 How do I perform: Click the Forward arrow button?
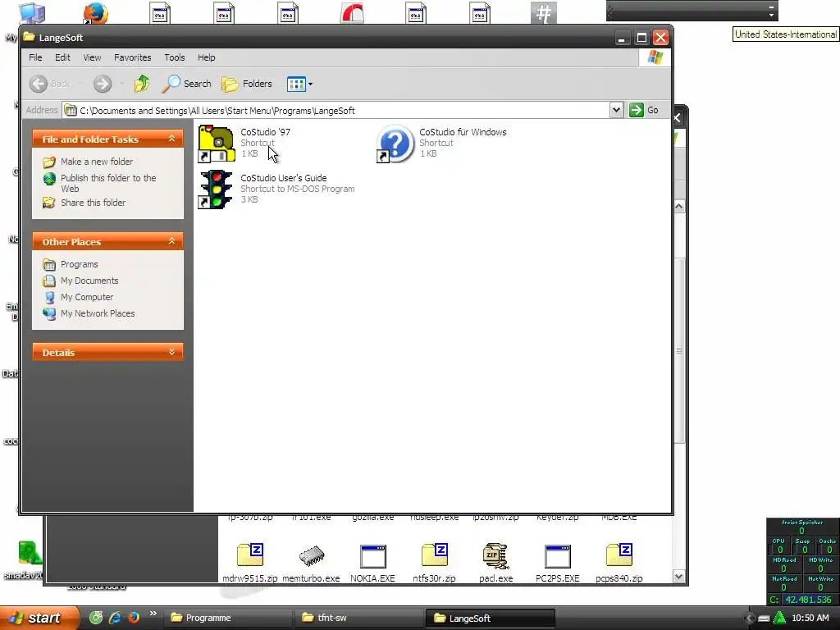[103, 84]
